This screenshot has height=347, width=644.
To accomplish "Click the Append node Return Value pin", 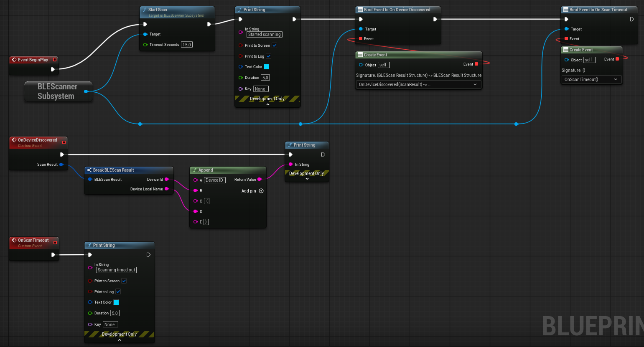I will click(260, 180).
